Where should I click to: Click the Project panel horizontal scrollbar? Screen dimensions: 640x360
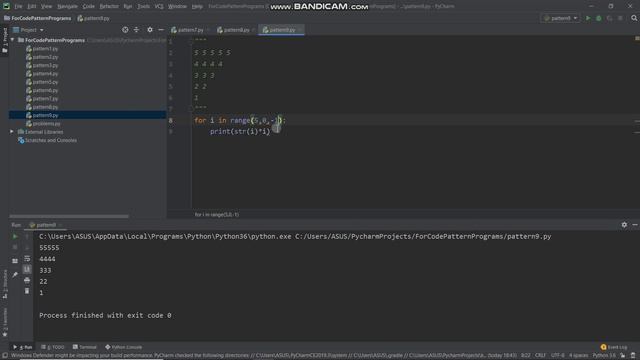[69, 216]
